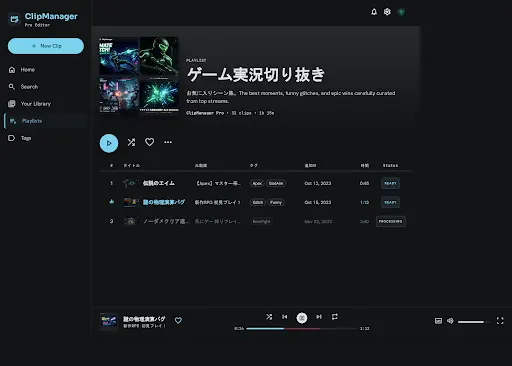This screenshot has height=366, width=512.
Task: Like the playlist with the heart icon
Action: point(149,142)
